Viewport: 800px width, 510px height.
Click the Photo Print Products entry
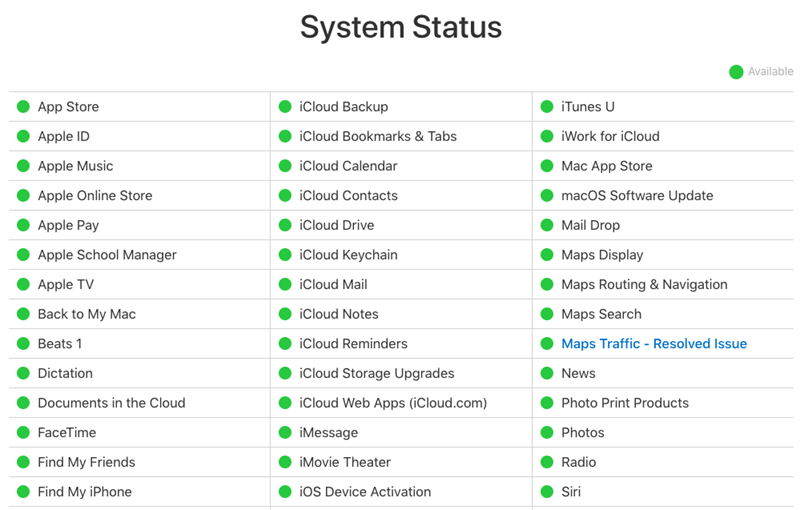(x=625, y=403)
